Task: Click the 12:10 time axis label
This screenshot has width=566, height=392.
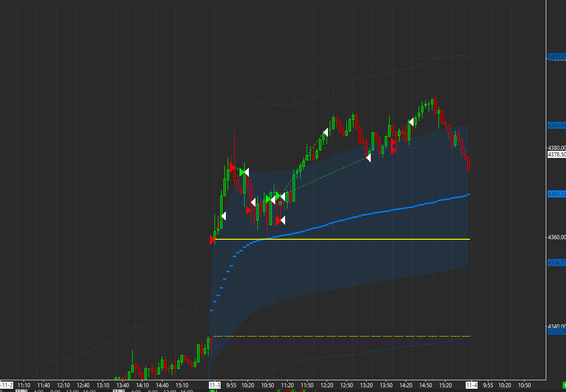Action: pos(64,385)
